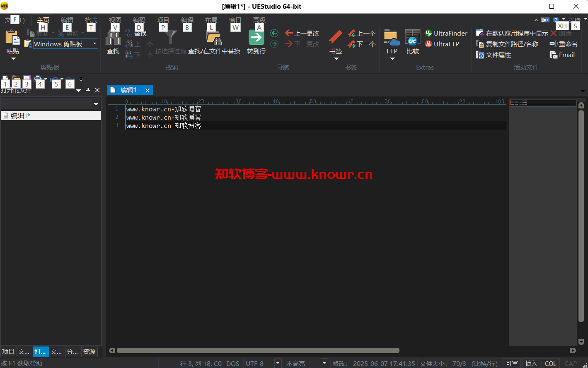Click the Go to Line (转到行) green arrow
Image resolution: width=588 pixels, height=368 pixels.
click(256, 37)
